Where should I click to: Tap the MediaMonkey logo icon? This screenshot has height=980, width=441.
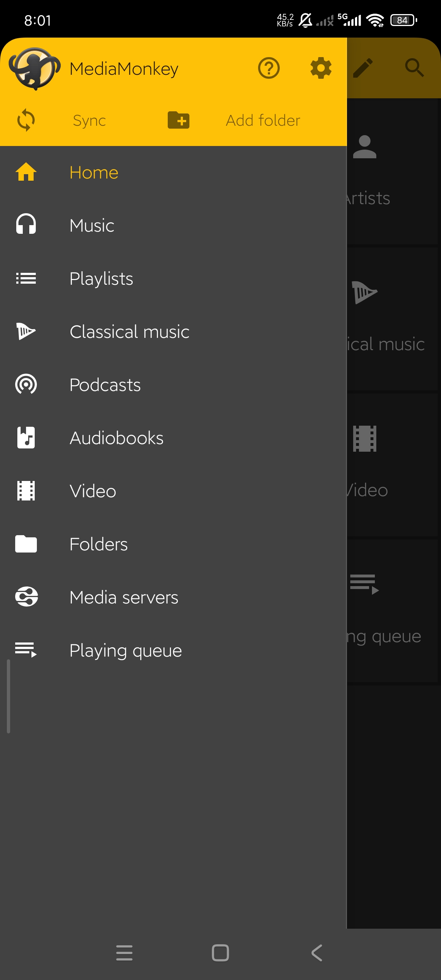35,69
